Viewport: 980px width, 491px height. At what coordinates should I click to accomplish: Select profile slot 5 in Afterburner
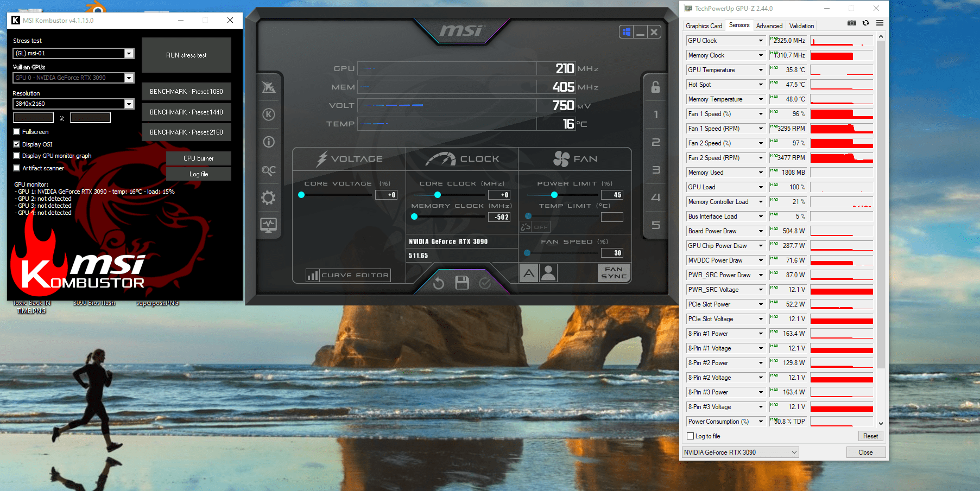coord(656,225)
